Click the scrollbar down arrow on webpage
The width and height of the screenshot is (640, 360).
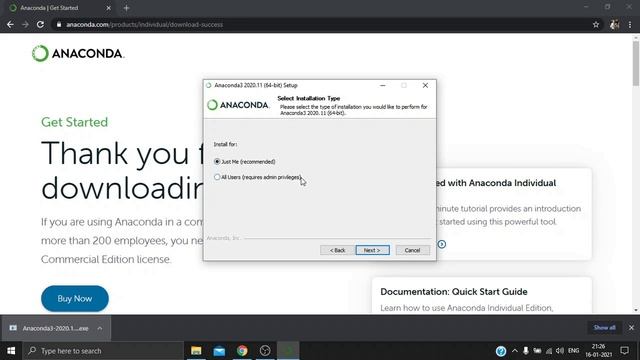pyautogui.click(x=636, y=310)
